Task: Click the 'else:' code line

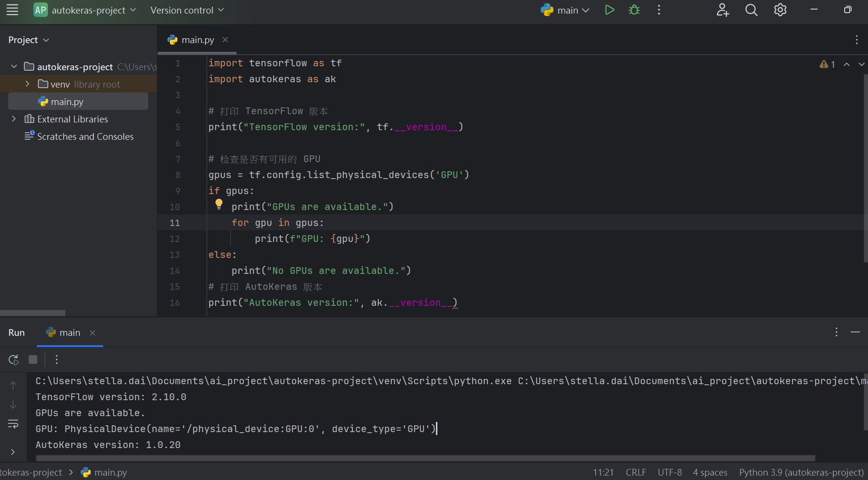Action: (x=222, y=255)
